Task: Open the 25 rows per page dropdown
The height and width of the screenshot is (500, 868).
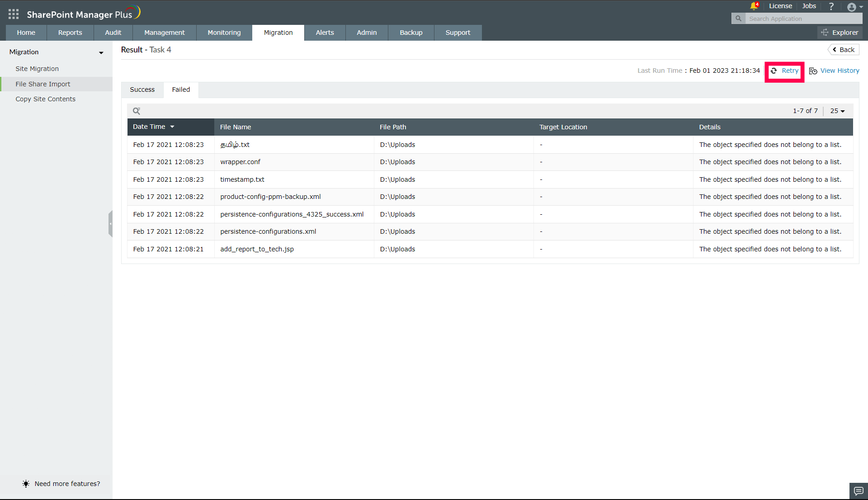Action: [837, 111]
